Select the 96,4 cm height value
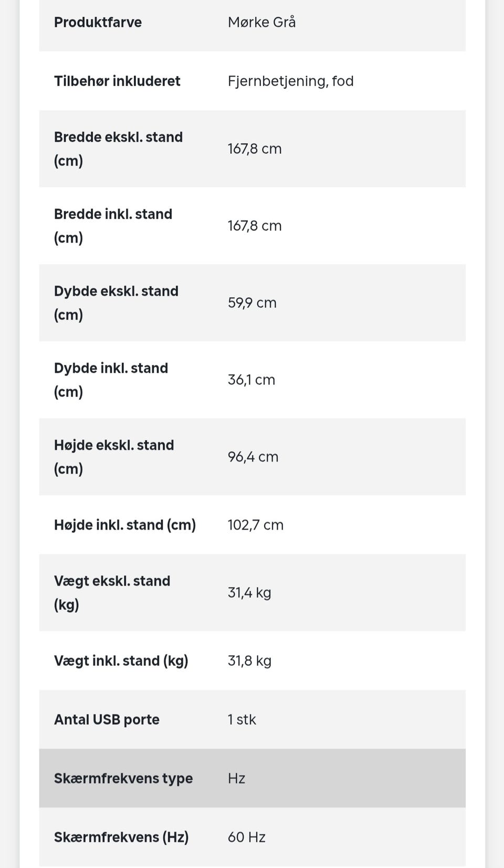Viewport: 504px width, 868px height. (x=253, y=456)
